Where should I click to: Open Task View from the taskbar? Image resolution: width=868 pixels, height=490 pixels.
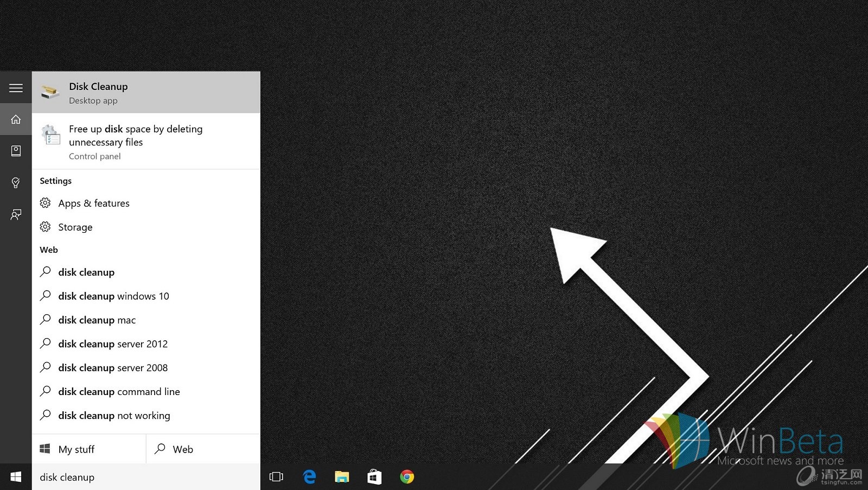click(276, 476)
